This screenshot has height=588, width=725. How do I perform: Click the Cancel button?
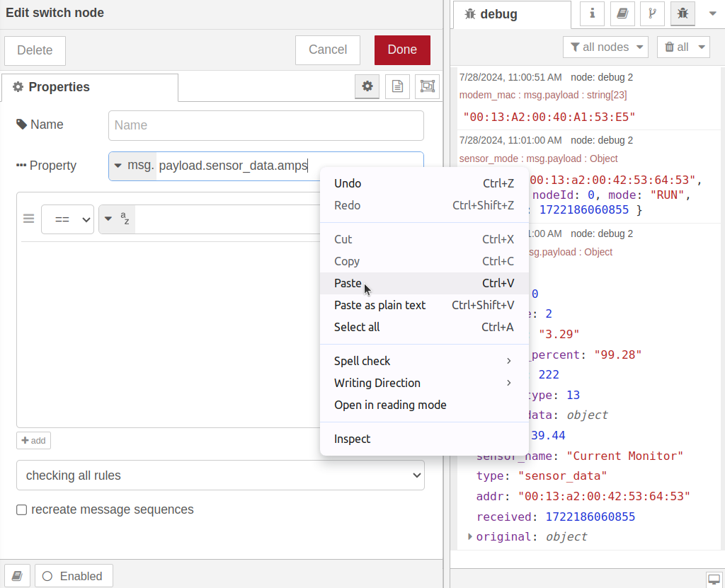pos(328,50)
